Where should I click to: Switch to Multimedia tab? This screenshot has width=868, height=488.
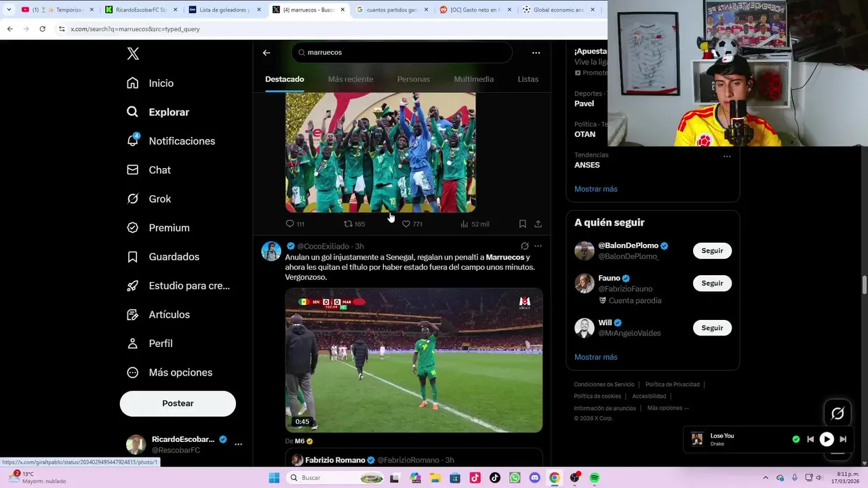click(474, 79)
